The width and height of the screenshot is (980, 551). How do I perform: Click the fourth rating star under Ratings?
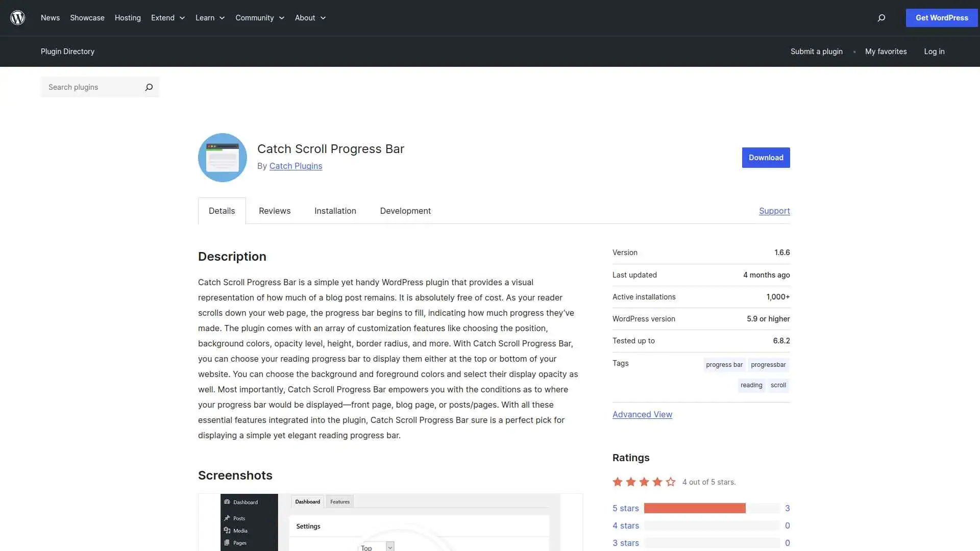pyautogui.click(x=657, y=482)
